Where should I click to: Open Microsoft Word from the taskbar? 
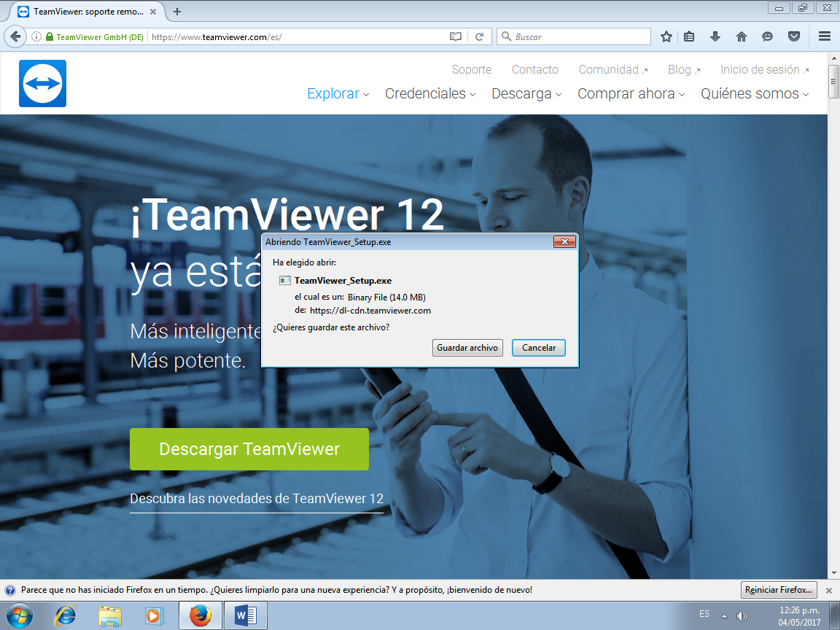pyautogui.click(x=244, y=615)
